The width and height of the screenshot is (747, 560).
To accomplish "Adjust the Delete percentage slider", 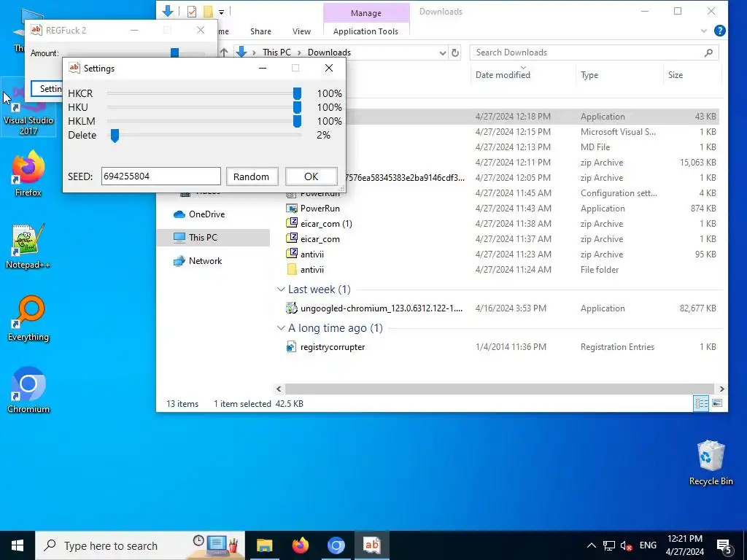I will coord(115,135).
